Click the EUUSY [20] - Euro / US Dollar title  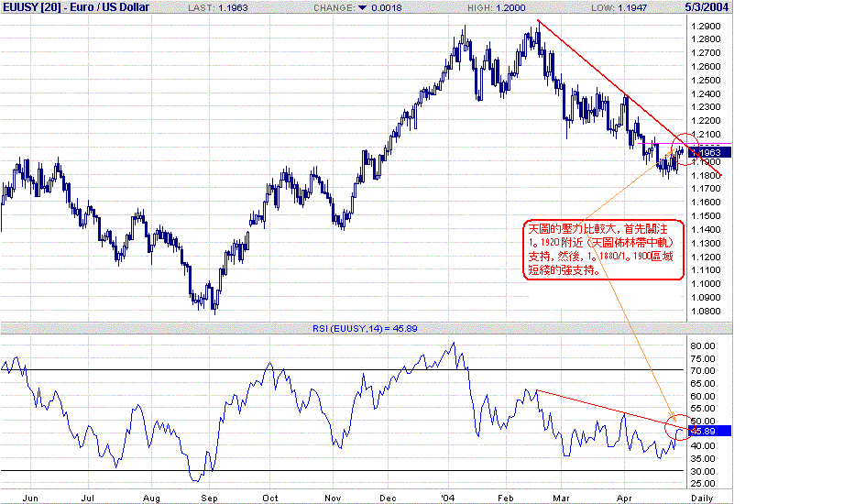pos(76,7)
